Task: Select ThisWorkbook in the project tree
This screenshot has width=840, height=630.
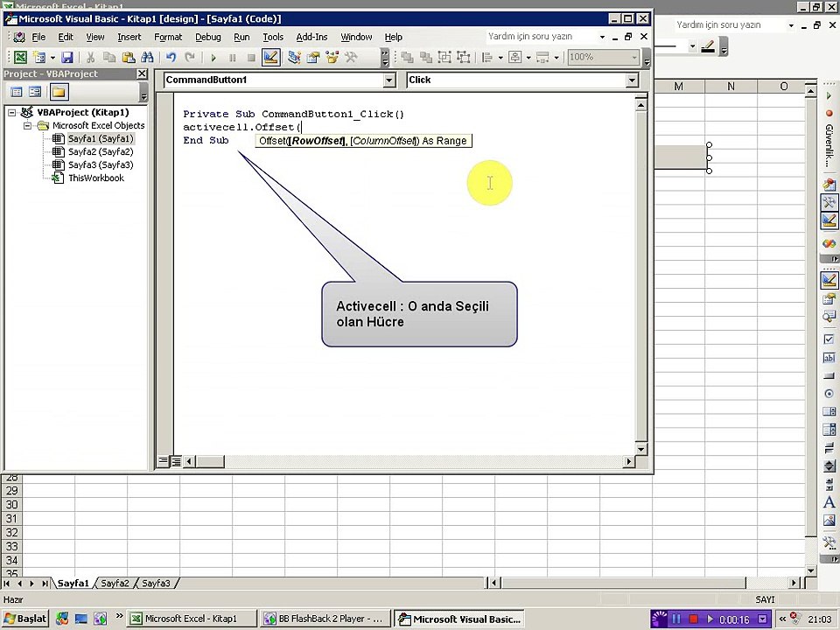Action: coord(96,178)
